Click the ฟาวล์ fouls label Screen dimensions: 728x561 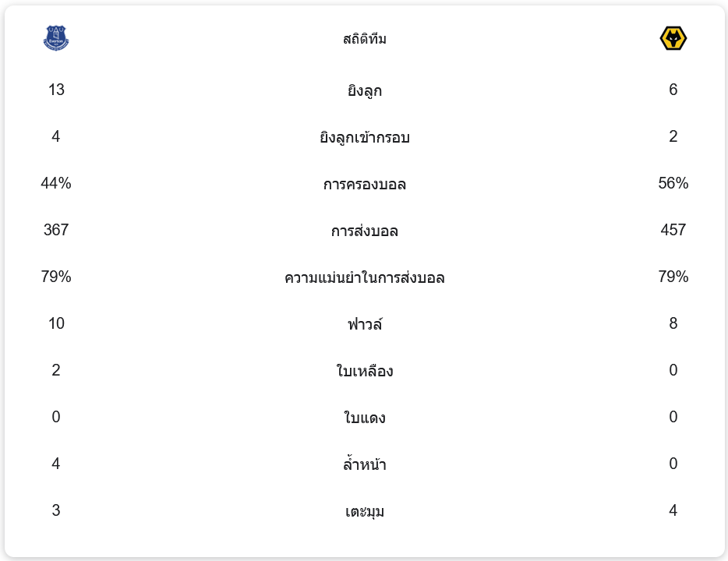coord(365,324)
